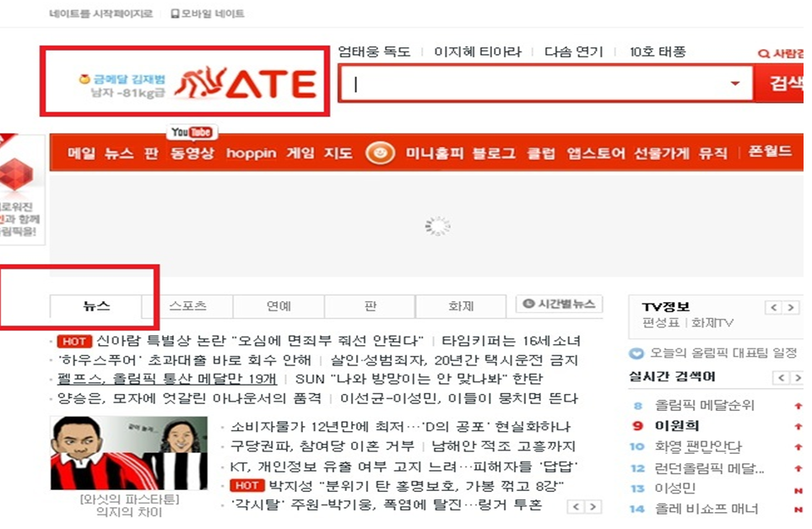This screenshot has height=529, width=812.
Task: Open 지도 in the navigation bar
Action: 338,154
